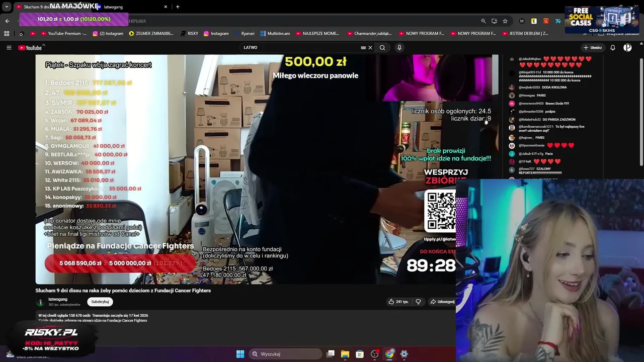The width and height of the screenshot is (644, 362).
Task: Bookmark this page with the star icon
Action: (x=505, y=21)
